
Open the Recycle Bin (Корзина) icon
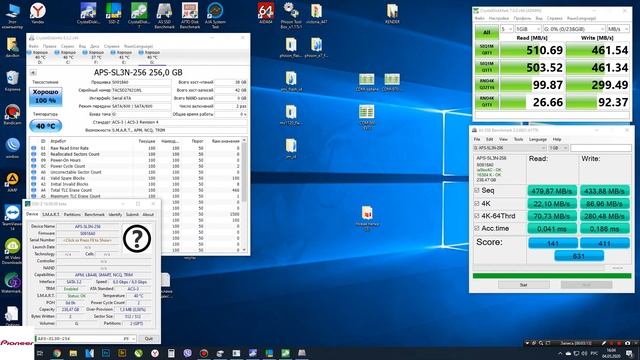click(12, 80)
